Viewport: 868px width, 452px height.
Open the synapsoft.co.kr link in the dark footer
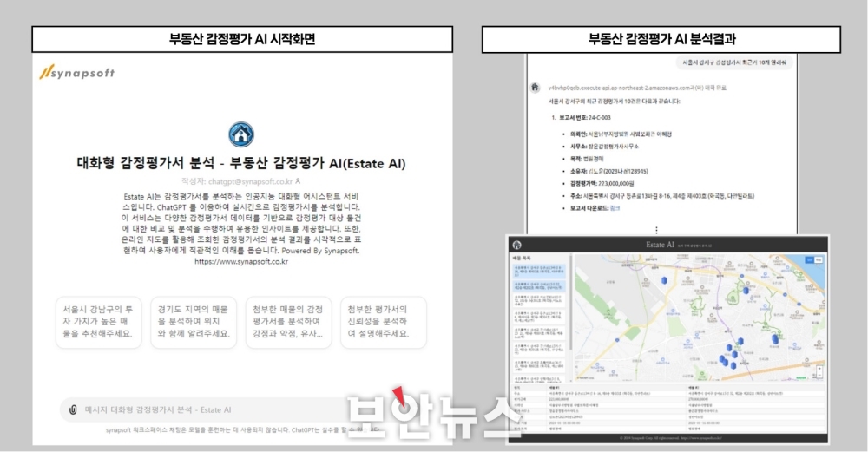point(700,438)
